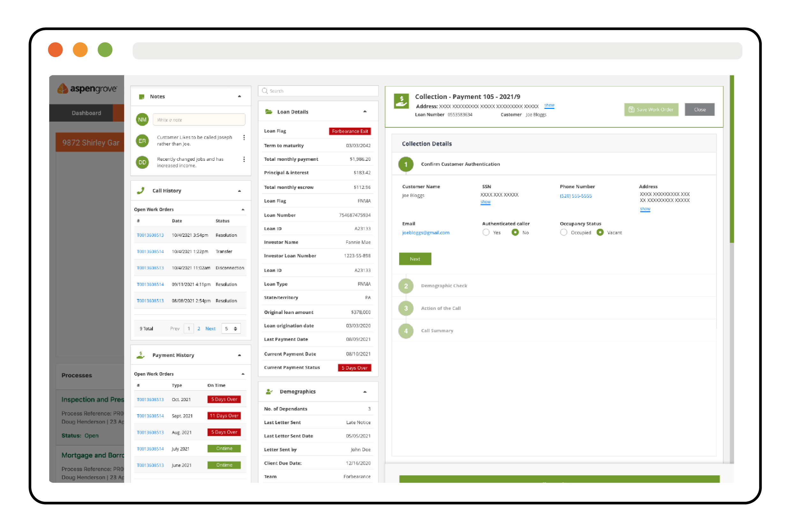Click step 2 circle Demographic Check
798x532 pixels.
pyautogui.click(x=406, y=286)
